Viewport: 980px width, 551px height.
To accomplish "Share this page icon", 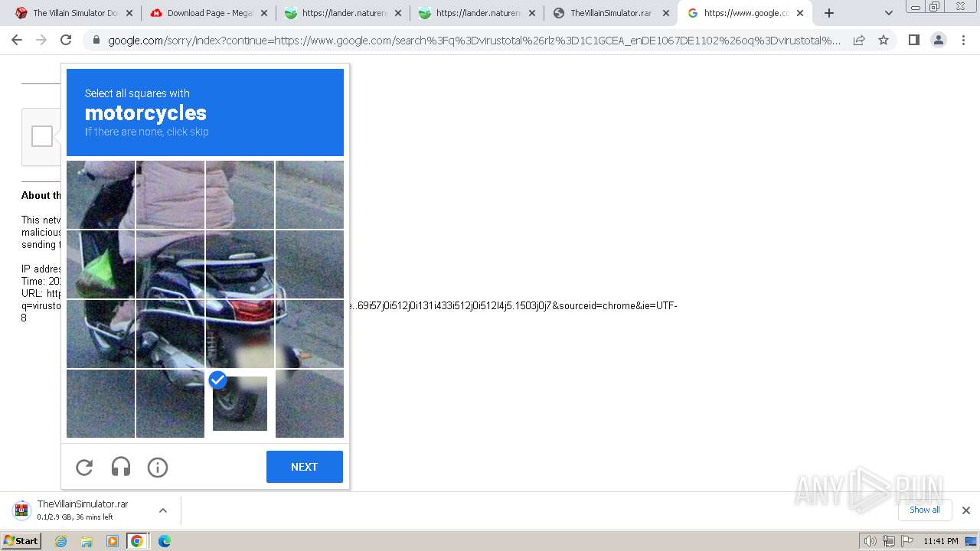I will (x=859, y=40).
